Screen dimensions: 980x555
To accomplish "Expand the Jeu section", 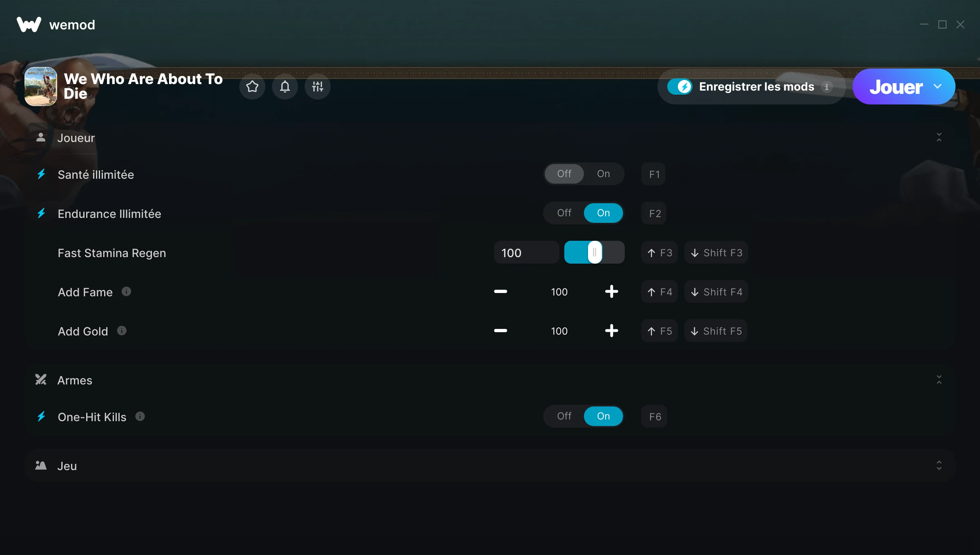I will pos(939,466).
